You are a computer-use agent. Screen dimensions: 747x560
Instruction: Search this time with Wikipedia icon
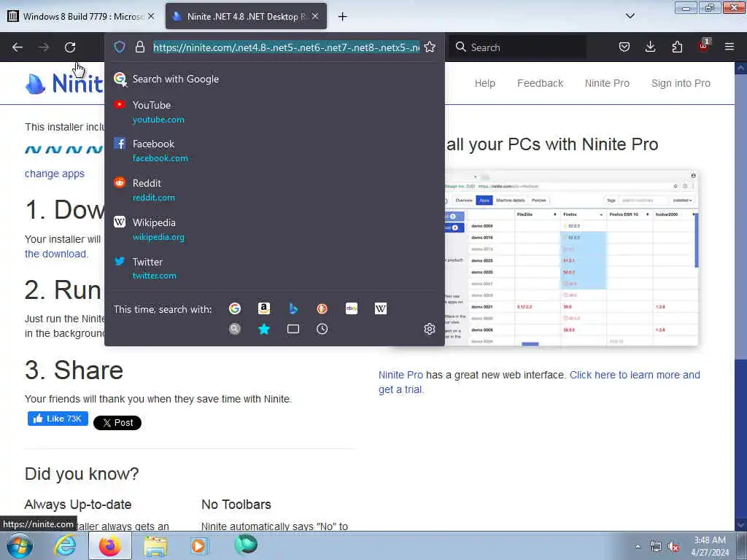point(381,308)
